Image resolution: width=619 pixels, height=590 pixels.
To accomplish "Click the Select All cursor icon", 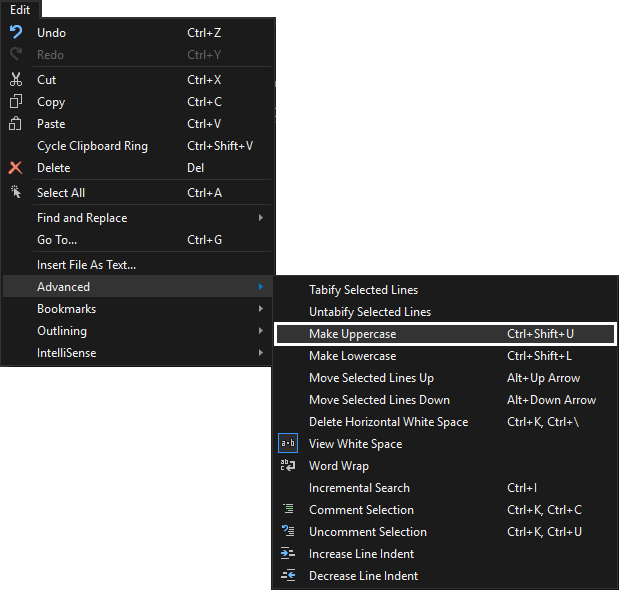I will point(15,192).
